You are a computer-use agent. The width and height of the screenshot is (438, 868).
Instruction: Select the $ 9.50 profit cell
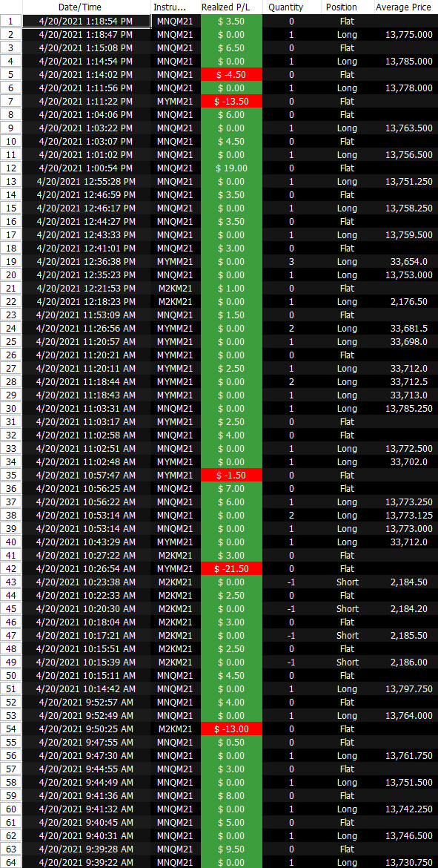231,849
